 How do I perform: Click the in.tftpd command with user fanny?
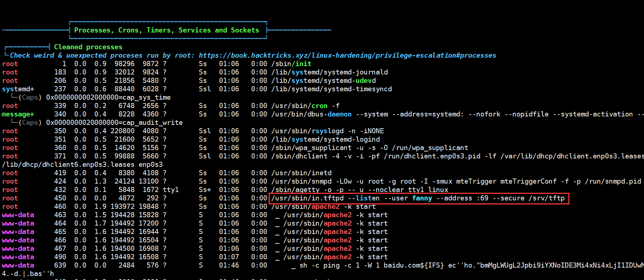418,198
